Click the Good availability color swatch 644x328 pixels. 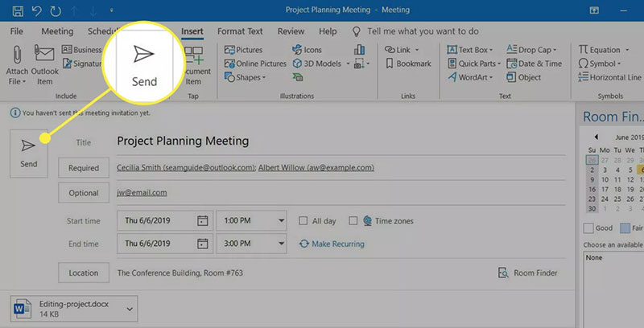588,228
